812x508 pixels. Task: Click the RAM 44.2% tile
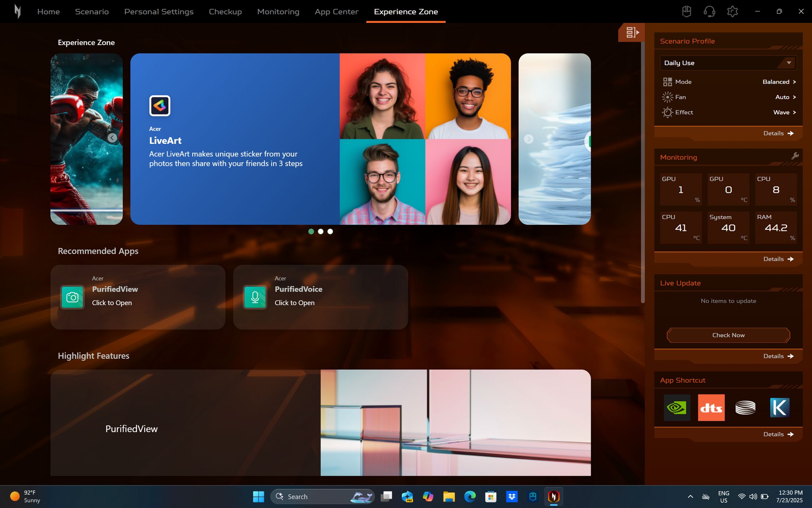coord(776,228)
